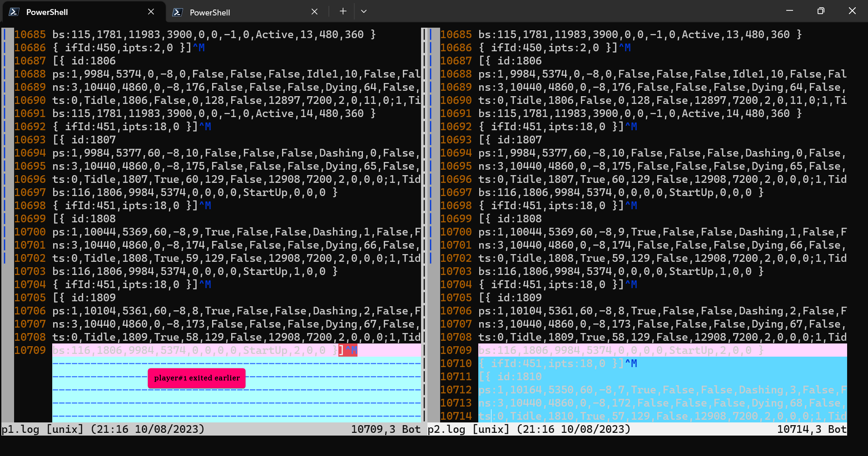The width and height of the screenshot is (868, 456).
Task: Open the new tab profile dropdown
Action: tap(364, 11)
